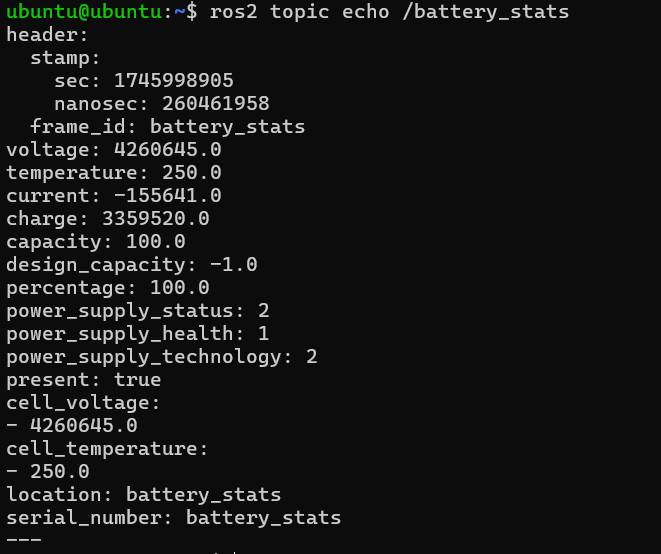Screen dimensions: 661x554
Task: Select the '- 4260645.0' list entry
Action: click(72, 426)
